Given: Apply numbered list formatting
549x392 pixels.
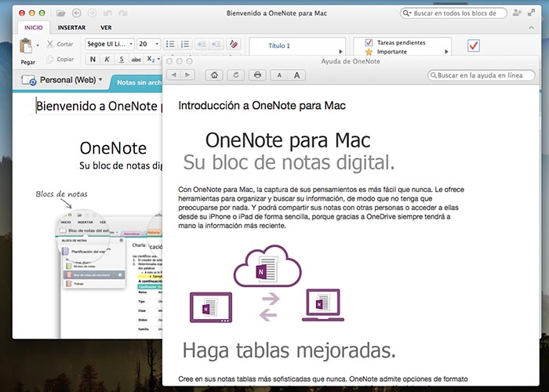Looking at the screenshot, I should (x=185, y=44).
